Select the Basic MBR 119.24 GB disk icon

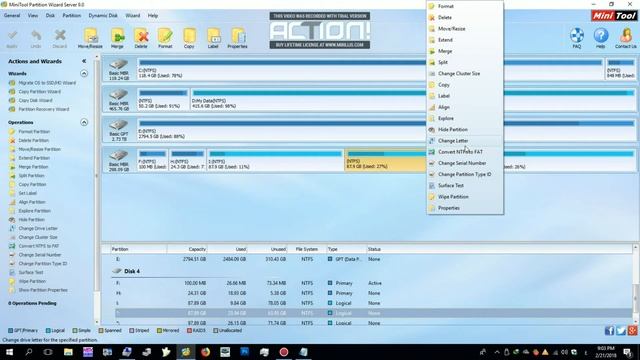coord(118,64)
